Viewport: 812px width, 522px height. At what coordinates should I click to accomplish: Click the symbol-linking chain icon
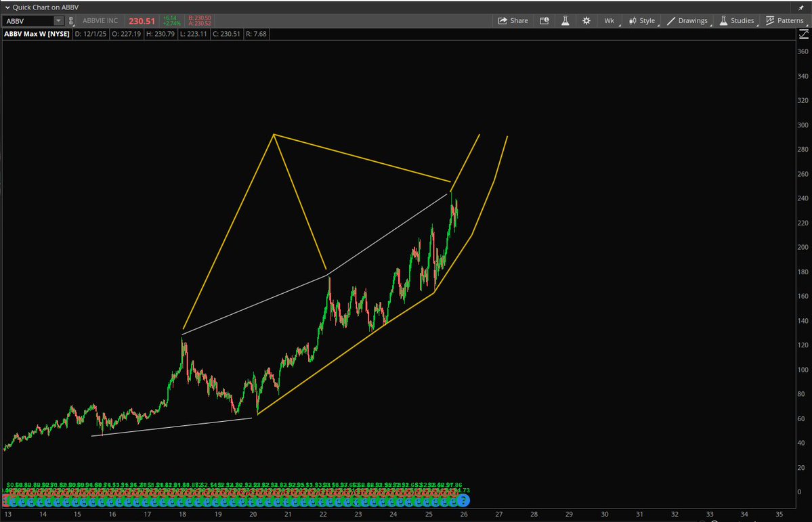(x=71, y=20)
